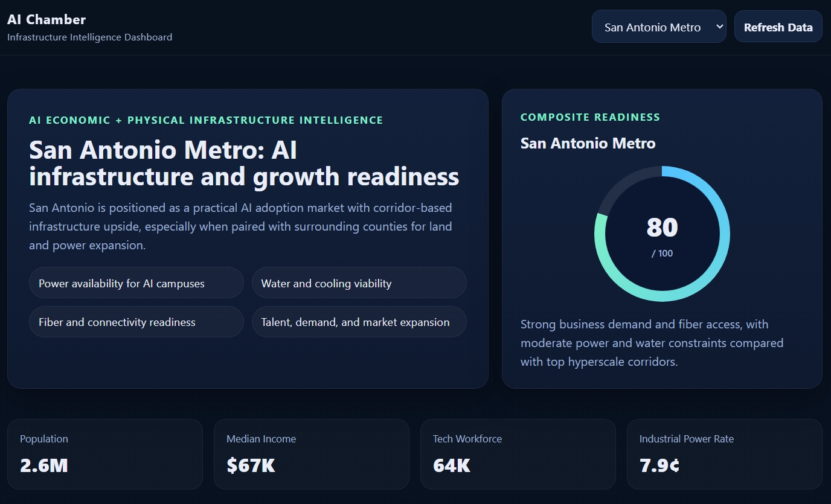
Task: Click the 80 score inside the gauge
Action: [662, 228]
